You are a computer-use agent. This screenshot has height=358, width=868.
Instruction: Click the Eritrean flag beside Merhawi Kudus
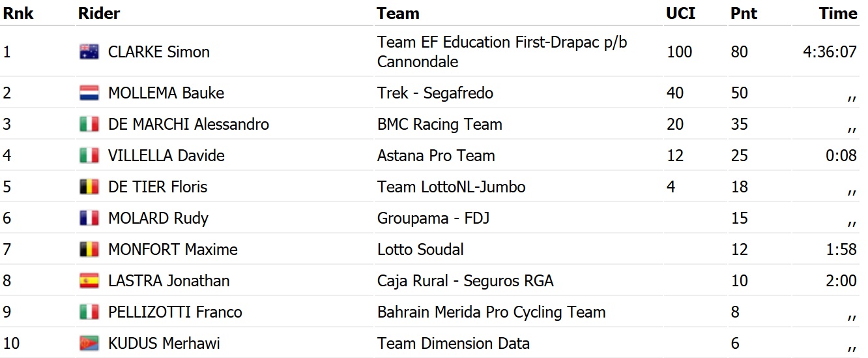pos(89,344)
